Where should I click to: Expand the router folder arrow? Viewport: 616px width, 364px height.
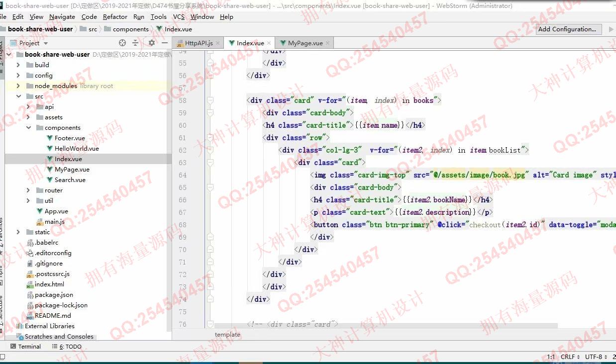[28, 190]
